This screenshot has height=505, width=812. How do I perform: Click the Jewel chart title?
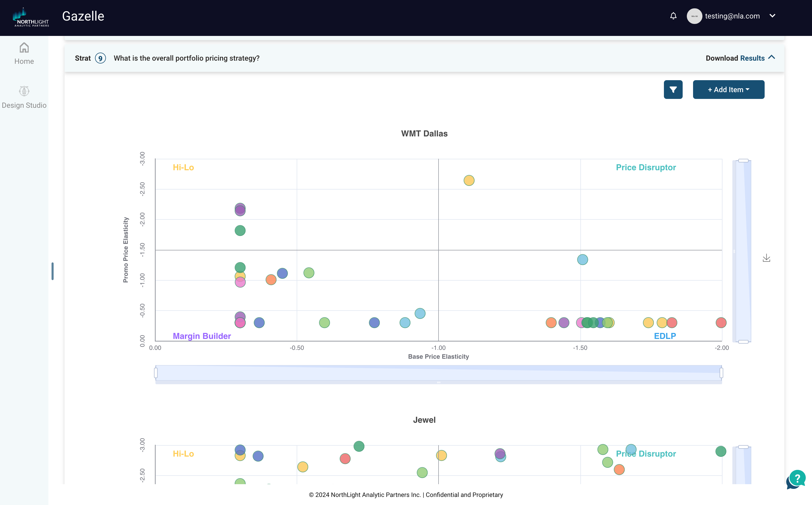[x=424, y=420]
